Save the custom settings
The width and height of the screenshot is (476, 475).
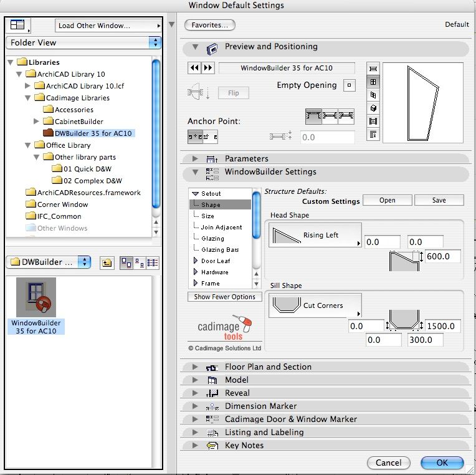(439, 201)
